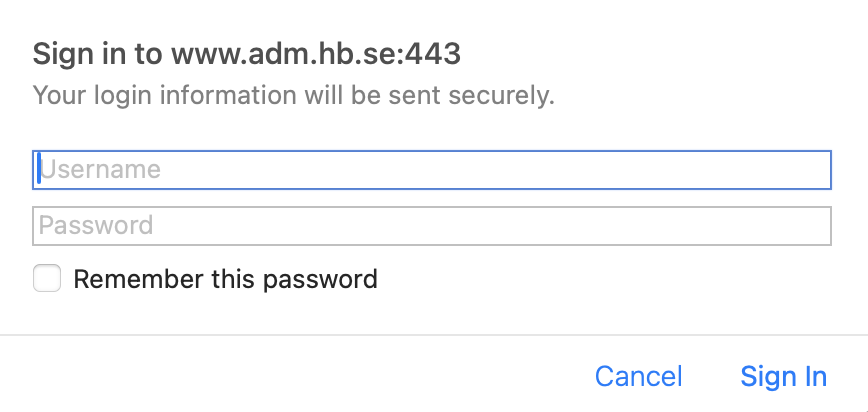Tick the box beside Remember this password
This screenshot has height=412, width=868.
click(x=47, y=278)
